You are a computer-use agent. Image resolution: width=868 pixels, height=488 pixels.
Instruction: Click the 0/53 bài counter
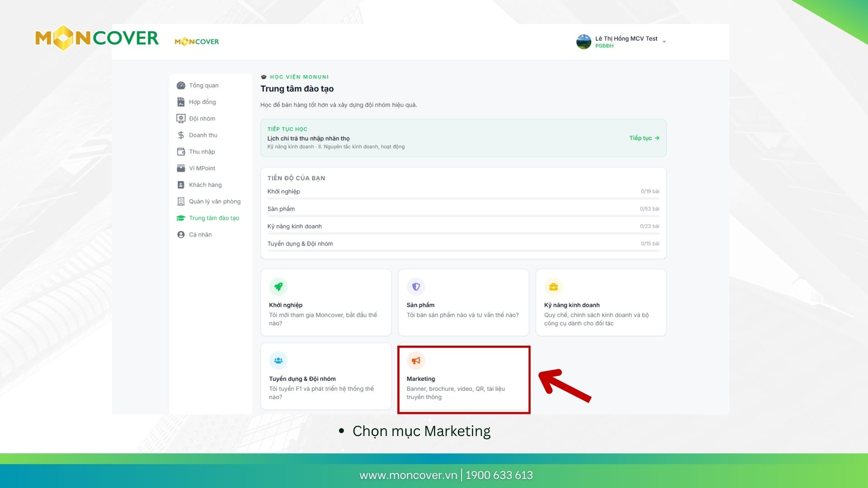[x=649, y=209]
